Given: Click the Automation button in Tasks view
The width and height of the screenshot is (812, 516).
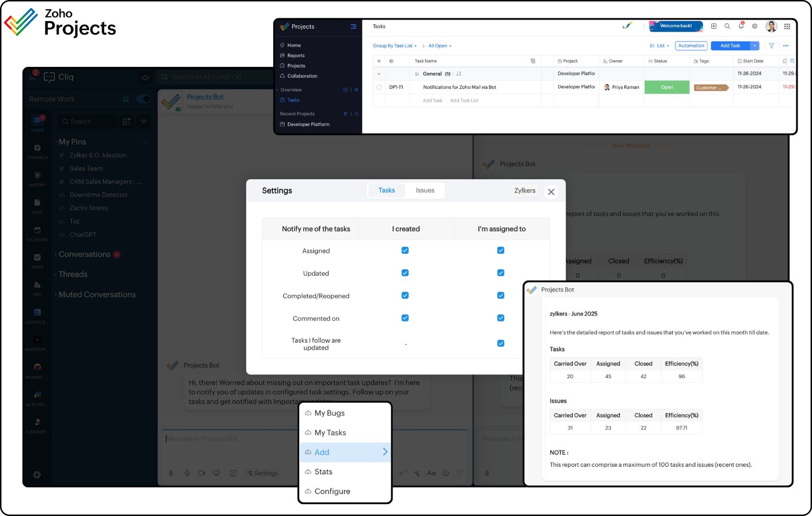Looking at the screenshot, I should tap(691, 45).
